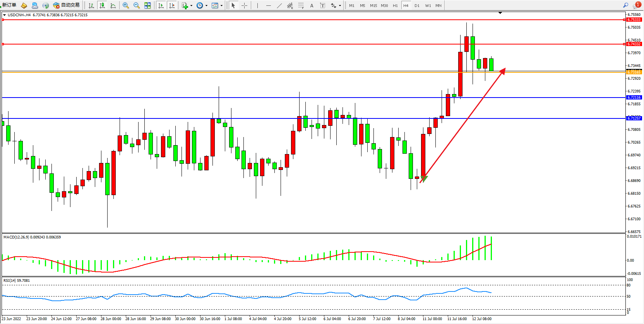Open the indicators list dropdown arrow

coord(191,5)
